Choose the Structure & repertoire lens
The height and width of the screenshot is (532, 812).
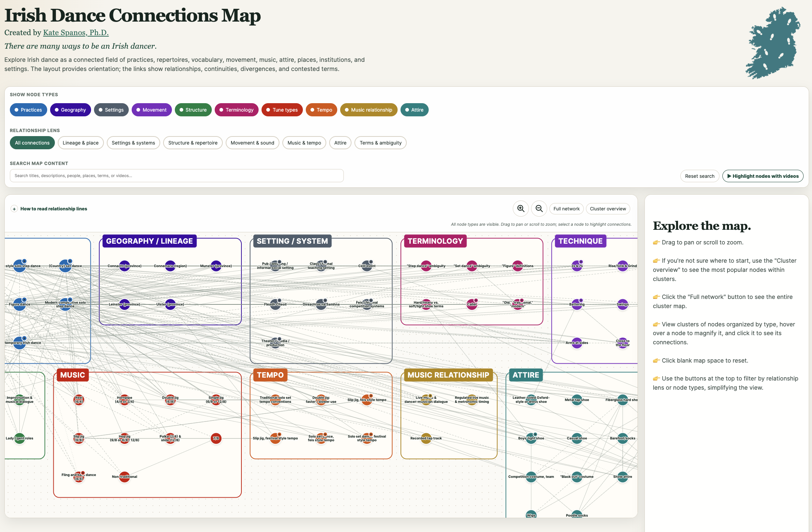[x=193, y=143]
